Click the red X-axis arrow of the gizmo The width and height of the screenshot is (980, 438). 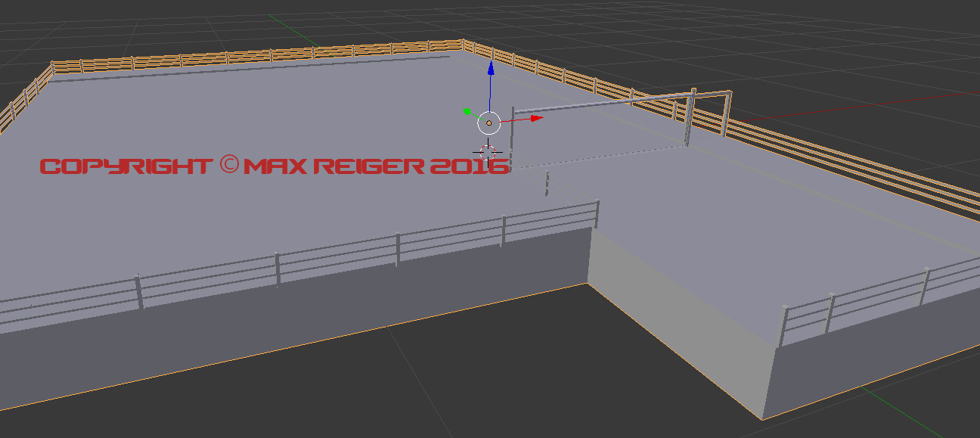[x=536, y=118]
